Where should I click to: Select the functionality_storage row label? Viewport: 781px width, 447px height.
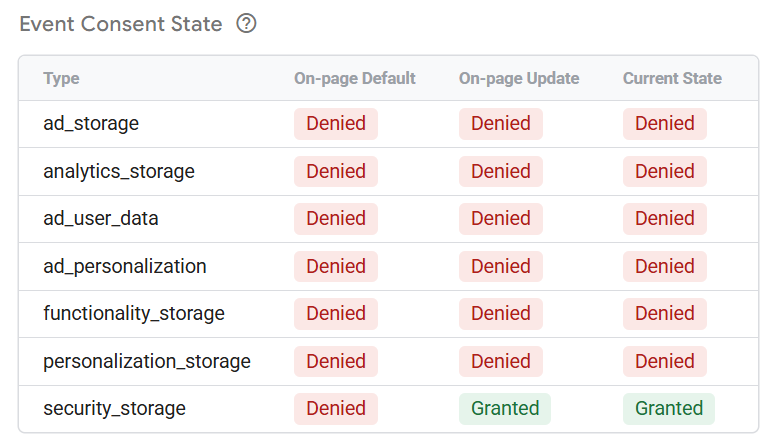click(x=134, y=313)
